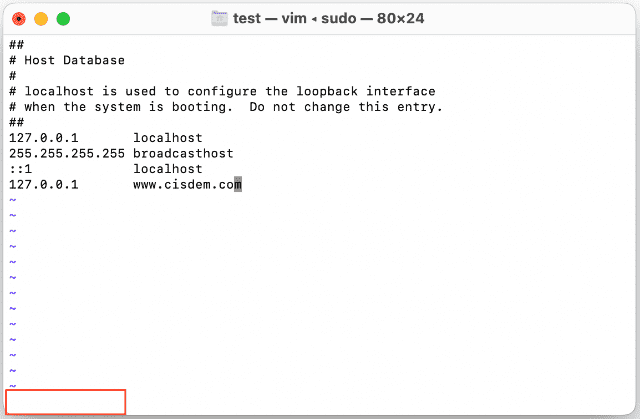The width and height of the screenshot is (640, 419).
Task: Click the first blue tilde empty line
Action: pyautogui.click(x=12, y=200)
